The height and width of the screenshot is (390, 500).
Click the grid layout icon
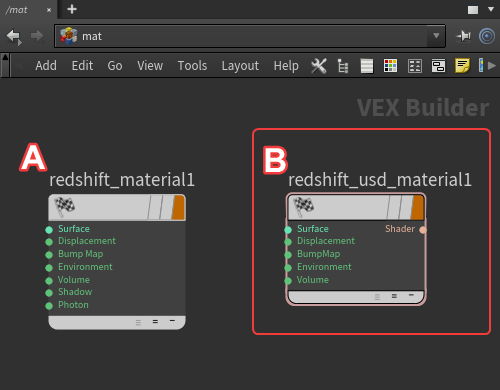[415, 66]
